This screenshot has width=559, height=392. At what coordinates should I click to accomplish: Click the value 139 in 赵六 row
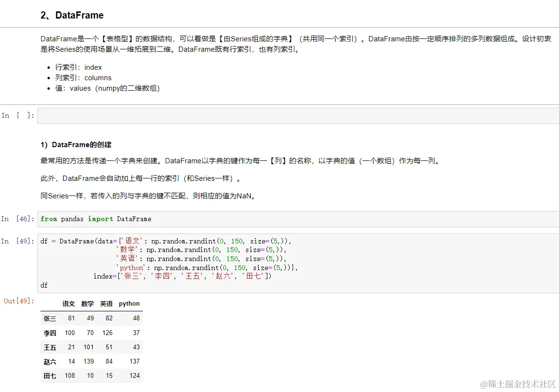click(x=89, y=361)
